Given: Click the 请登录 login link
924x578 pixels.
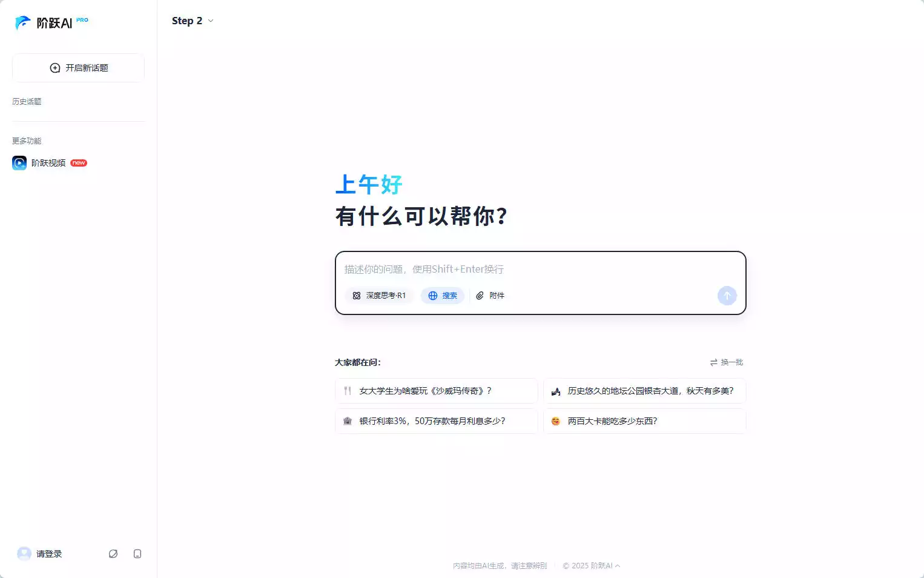Looking at the screenshot, I should click(49, 554).
